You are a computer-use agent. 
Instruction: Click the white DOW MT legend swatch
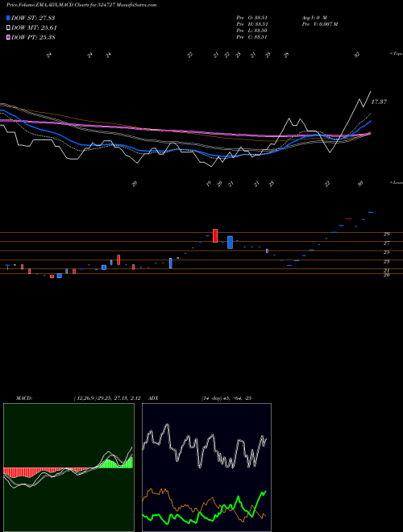(x=8, y=28)
